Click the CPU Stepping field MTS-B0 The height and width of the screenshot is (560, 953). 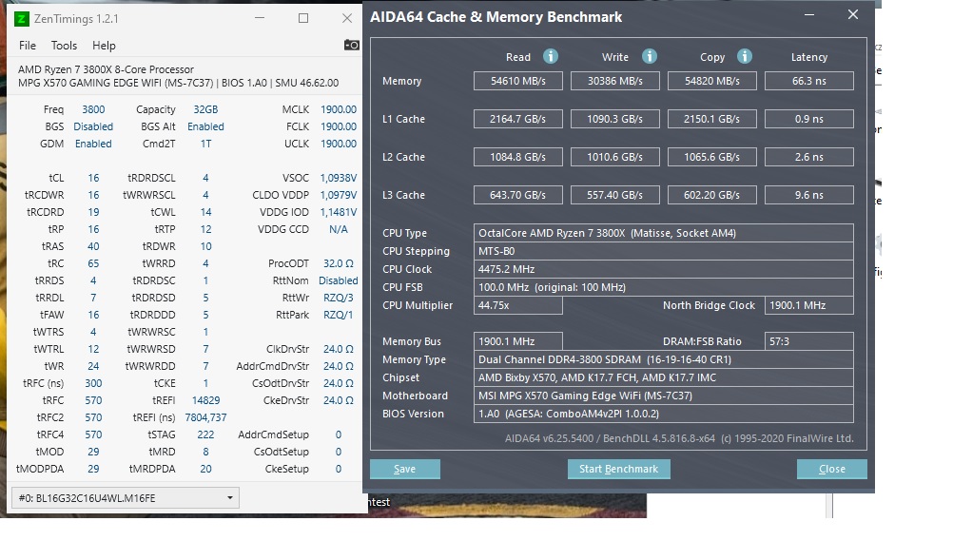point(664,251)
